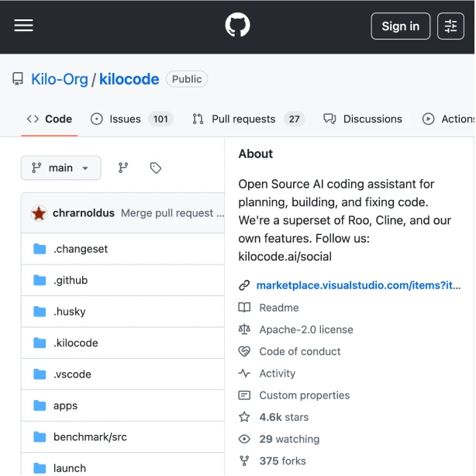
Task: Click the note icon beside Custom properties
Action: 244,395
